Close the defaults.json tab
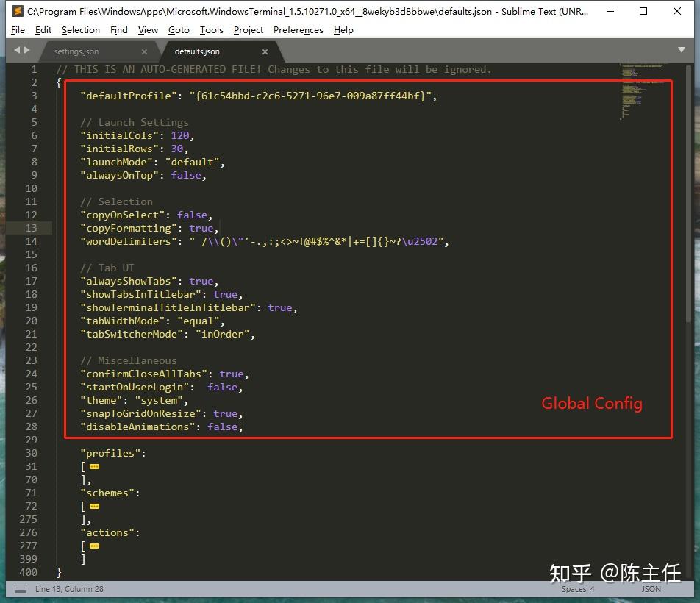 coord(265,51)
